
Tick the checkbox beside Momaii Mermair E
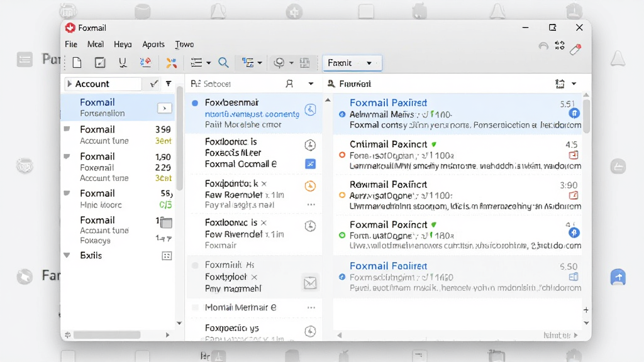click(195, 307)
